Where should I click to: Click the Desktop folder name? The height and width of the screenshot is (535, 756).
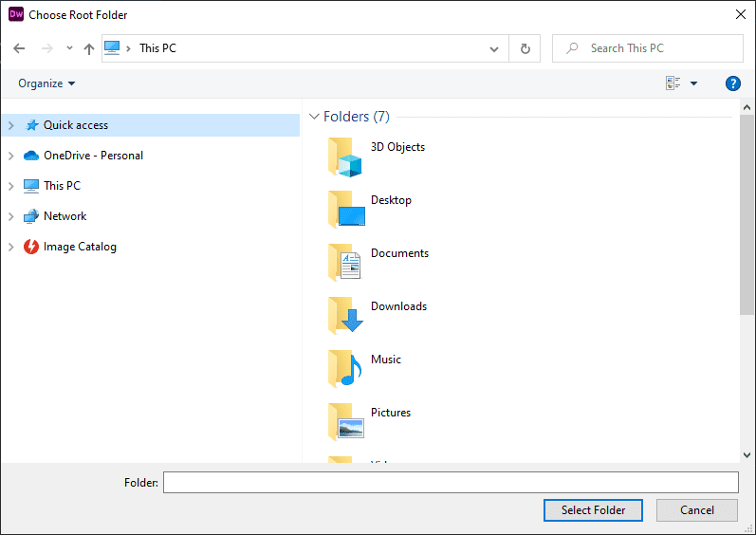[391, 200]
